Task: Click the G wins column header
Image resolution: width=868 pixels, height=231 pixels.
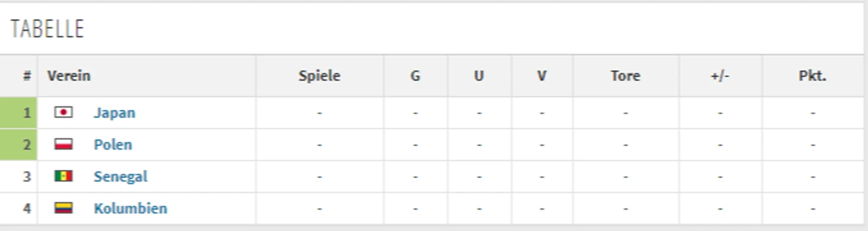Action: pyautogui.click(x=415, y=76)
